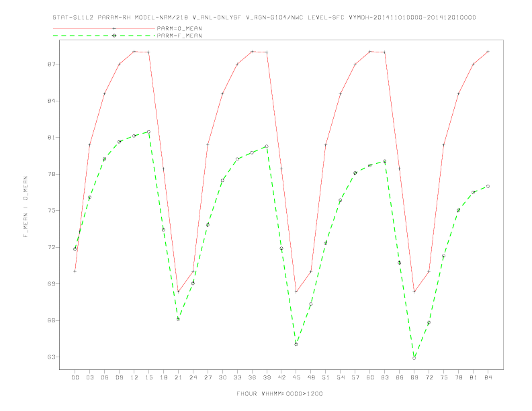Click x-axis tick label 42
The image size is (532, 411).
[281, 377]
